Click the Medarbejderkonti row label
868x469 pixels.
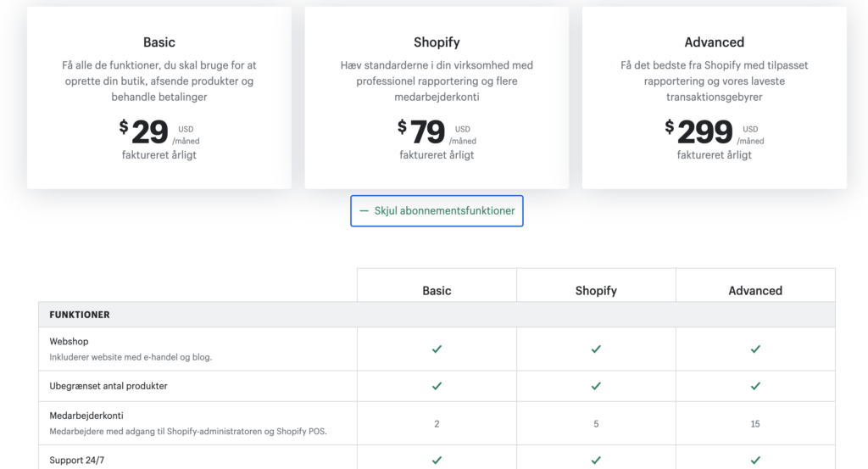pyautogui.click(x=86, y=416)
